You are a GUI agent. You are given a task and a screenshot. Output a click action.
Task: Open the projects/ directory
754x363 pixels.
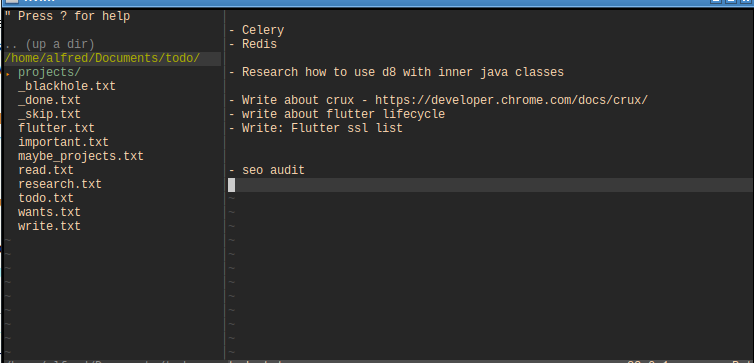[x=50, y=73]
